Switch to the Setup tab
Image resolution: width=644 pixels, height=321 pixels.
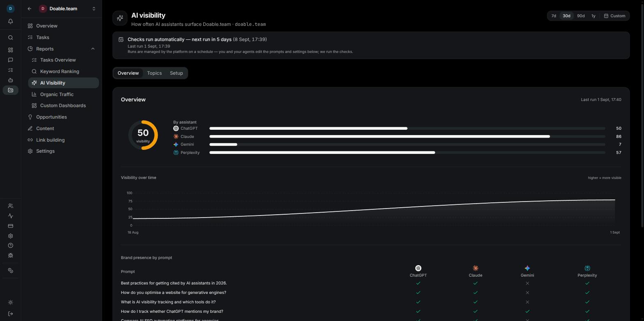[176, 73]
